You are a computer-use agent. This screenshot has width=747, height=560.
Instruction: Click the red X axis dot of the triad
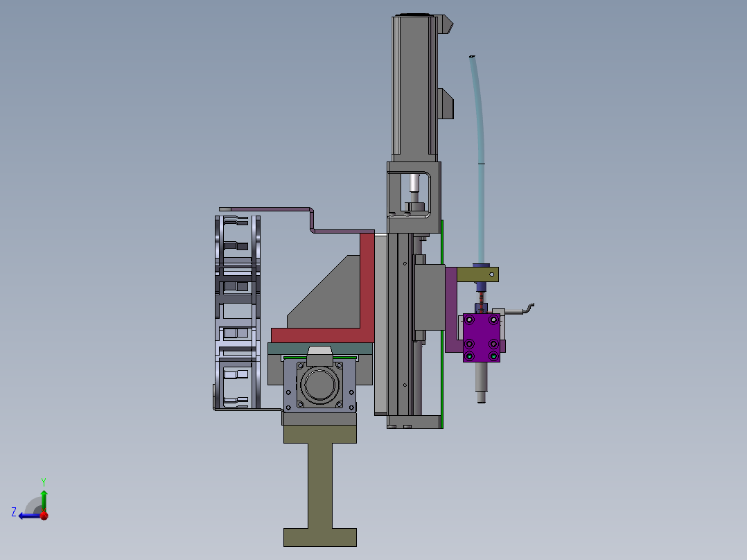pos(44,515)
